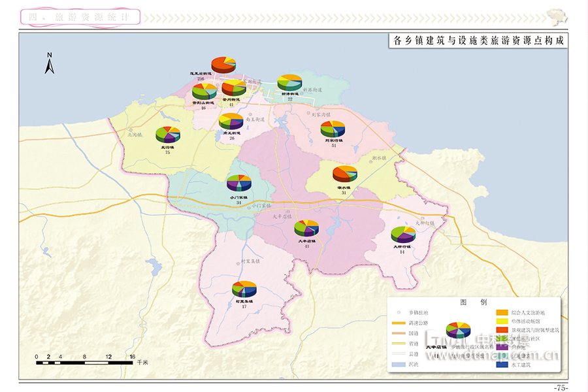Click the 刘家沟镇 pie chart
Image resolution: width=588 pixels, height=392 pixels.
pyautogui.click(x=333, y=129)
